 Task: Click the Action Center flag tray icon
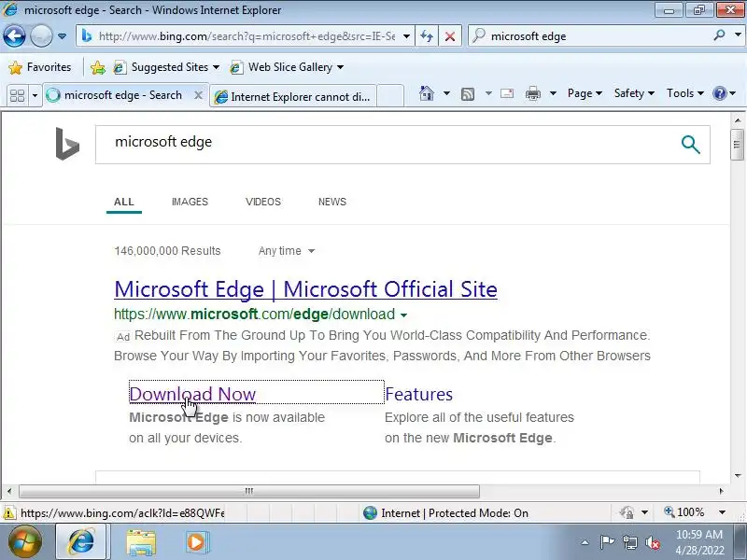point(607,542)
